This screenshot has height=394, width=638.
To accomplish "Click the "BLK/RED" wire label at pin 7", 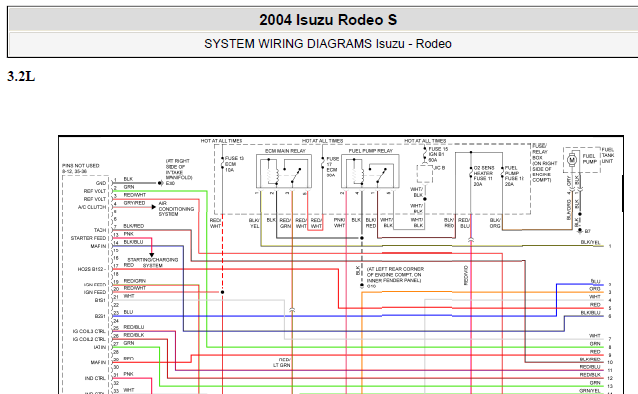I will [134, 226].
